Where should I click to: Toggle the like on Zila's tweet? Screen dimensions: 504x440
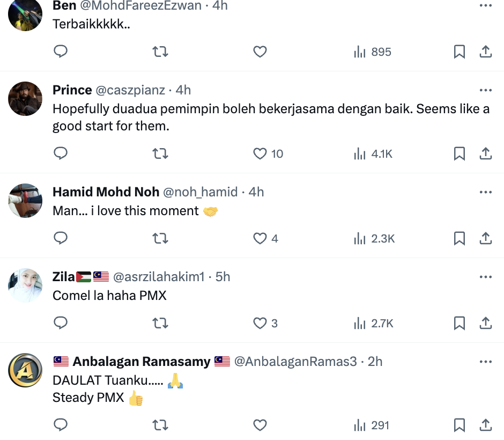(260, 323)
